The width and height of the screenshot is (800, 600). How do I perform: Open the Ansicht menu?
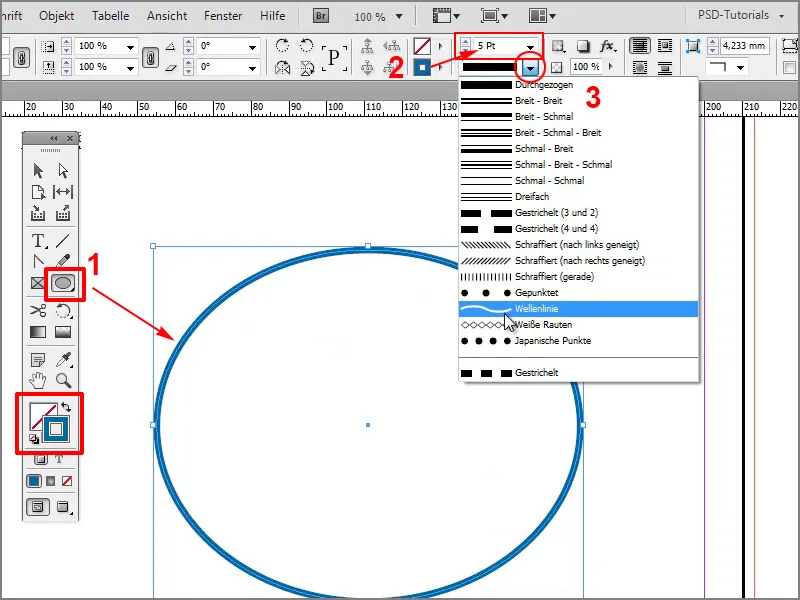point(167,16)
